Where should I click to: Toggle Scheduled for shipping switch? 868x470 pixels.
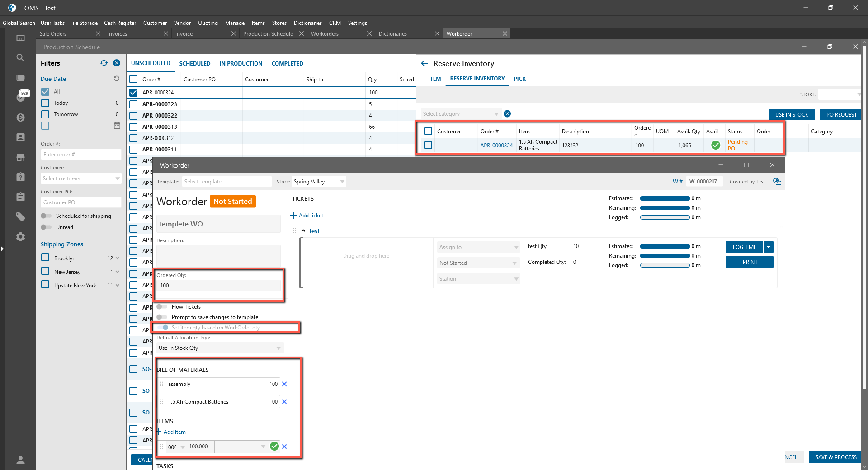pos(46,216)
